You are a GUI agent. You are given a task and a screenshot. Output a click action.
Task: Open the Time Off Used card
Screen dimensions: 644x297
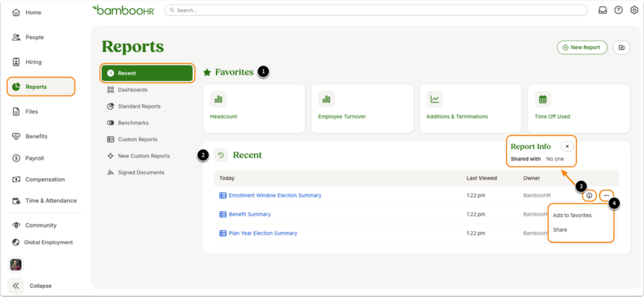pos(578,109)
